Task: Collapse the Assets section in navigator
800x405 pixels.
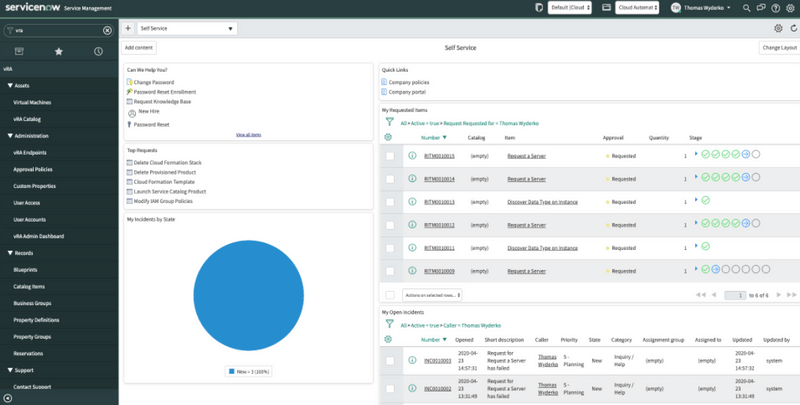Action: [x=10, y=86]
